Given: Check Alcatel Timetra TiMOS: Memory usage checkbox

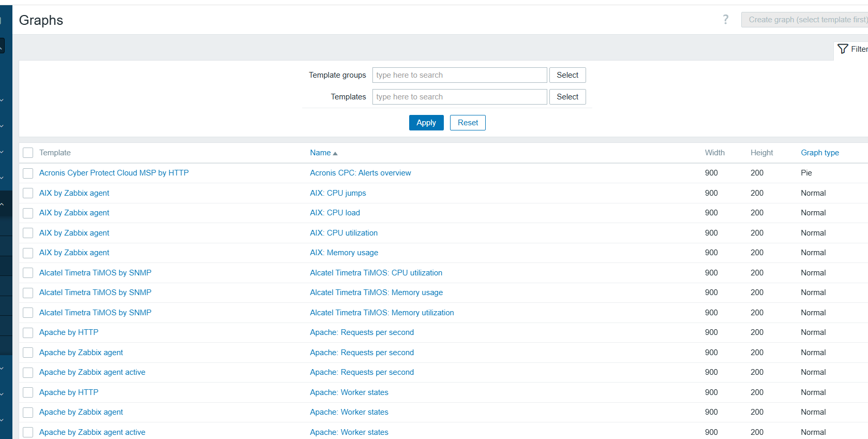Looking at the screenshot, I should (28, 292).
